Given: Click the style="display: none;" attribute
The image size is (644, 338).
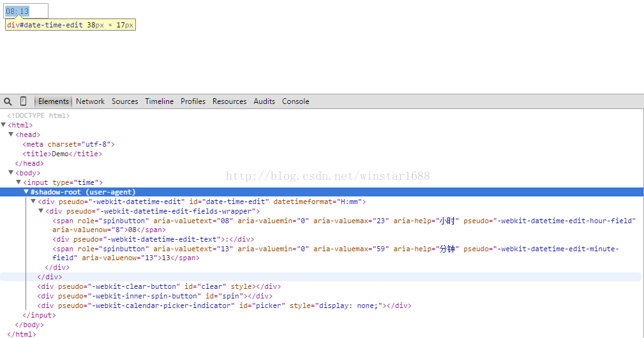Looking at the screenshot, I should (x=336, y=305).
